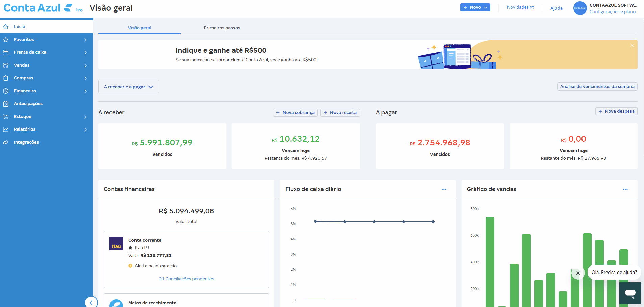Screen dimensions: 644x307
Task: Click the star icon beside Itaú PJ
Action: pos(130,247)
